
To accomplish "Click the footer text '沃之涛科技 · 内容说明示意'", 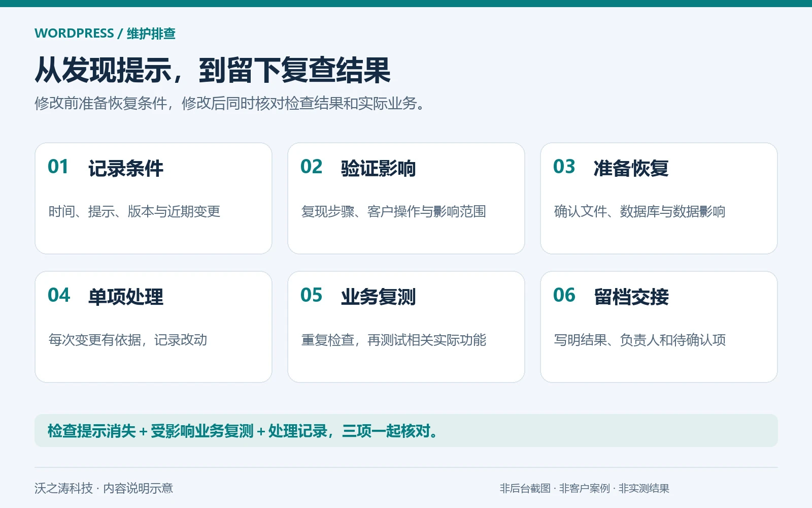I will pos(104,488).
